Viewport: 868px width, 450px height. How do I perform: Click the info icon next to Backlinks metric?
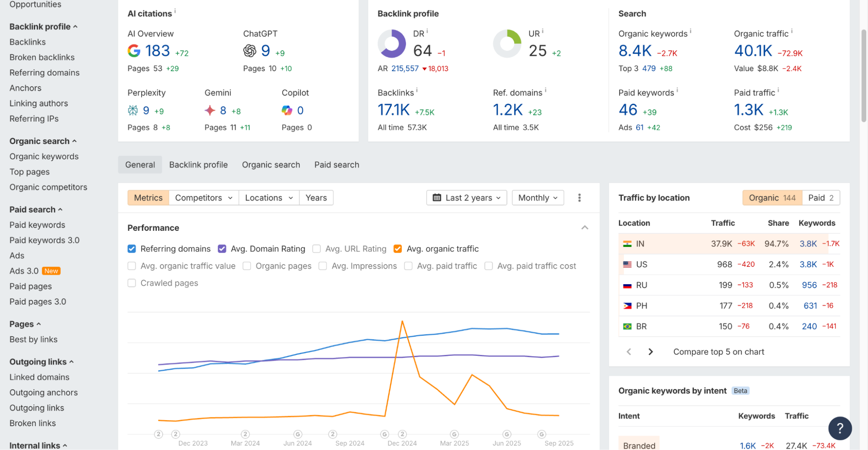tap(416, 90)
